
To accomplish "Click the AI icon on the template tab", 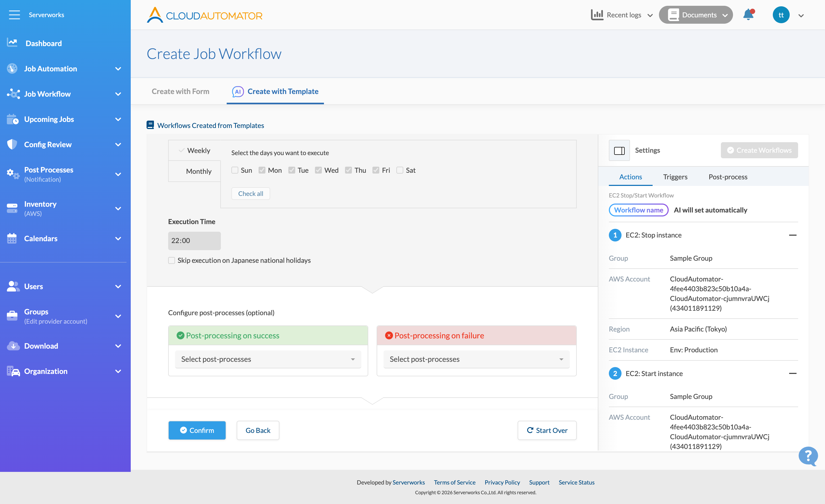I will [x=238, y=92].
